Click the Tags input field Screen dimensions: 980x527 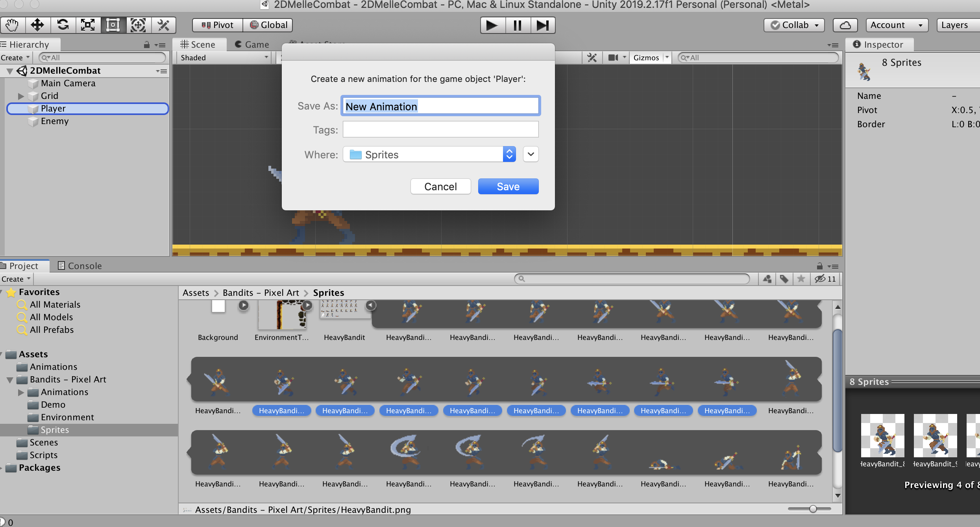click(x=440, y=129)
